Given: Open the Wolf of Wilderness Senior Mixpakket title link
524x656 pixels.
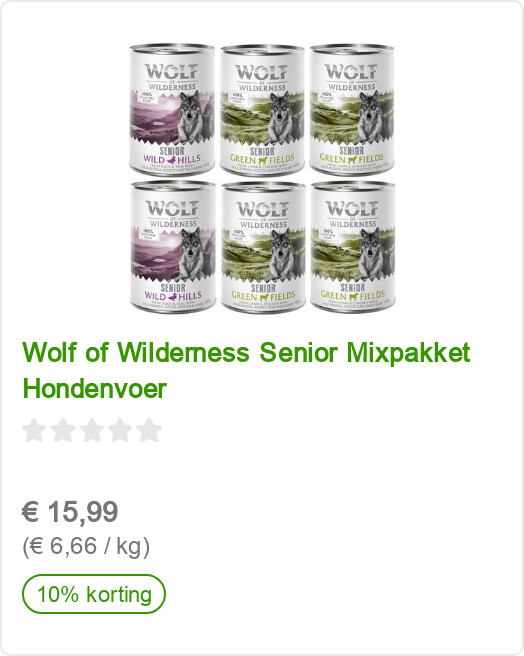Looking at the screenshot, I should pyautogui.click(x=247, y=370).
